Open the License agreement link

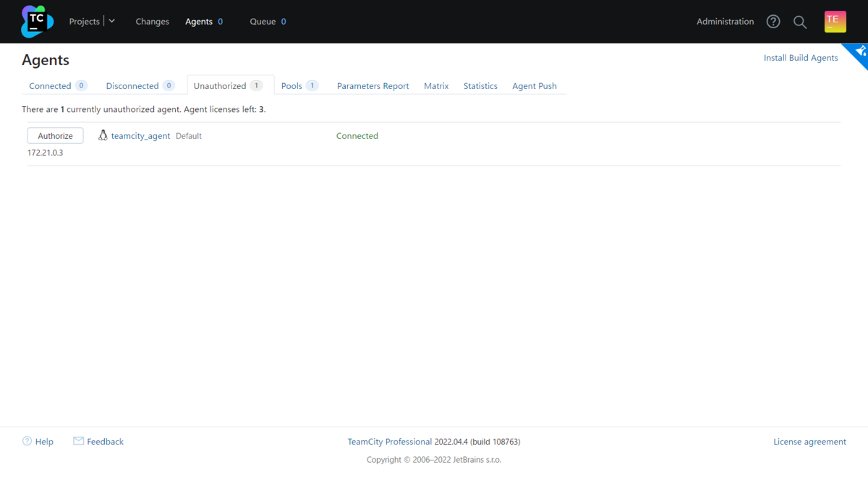[809, 442]
